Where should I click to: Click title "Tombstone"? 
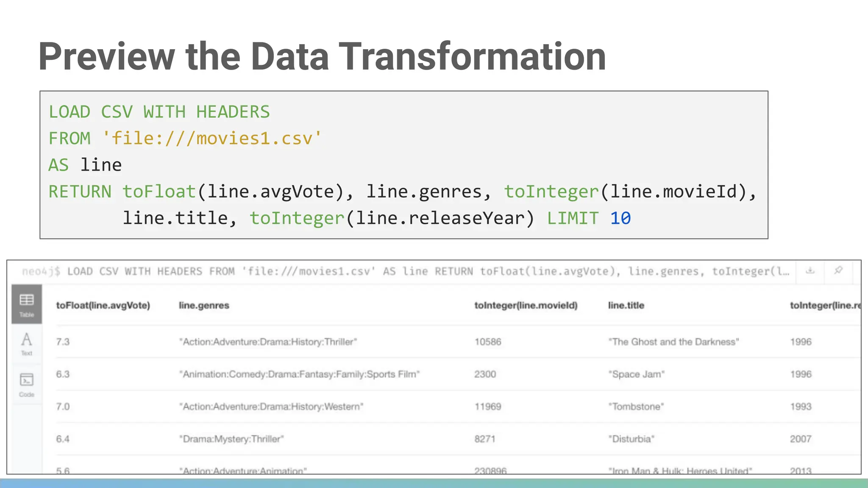636,407
